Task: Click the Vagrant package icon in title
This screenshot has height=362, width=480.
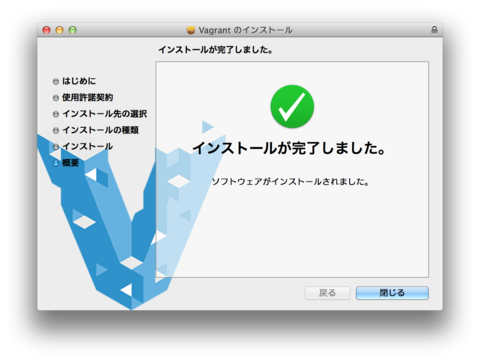Action: pyautogui.click(x=191, y=30)
